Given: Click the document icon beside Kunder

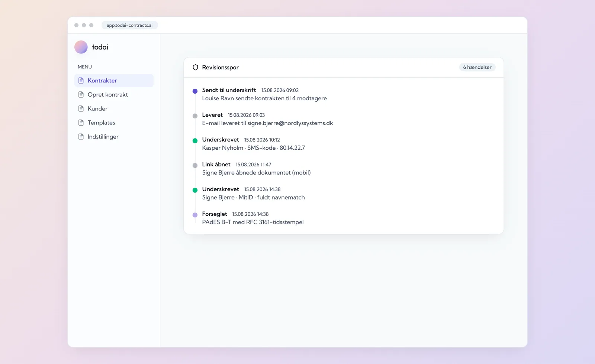Looking at the screenshot, I should tap(81, 109).
